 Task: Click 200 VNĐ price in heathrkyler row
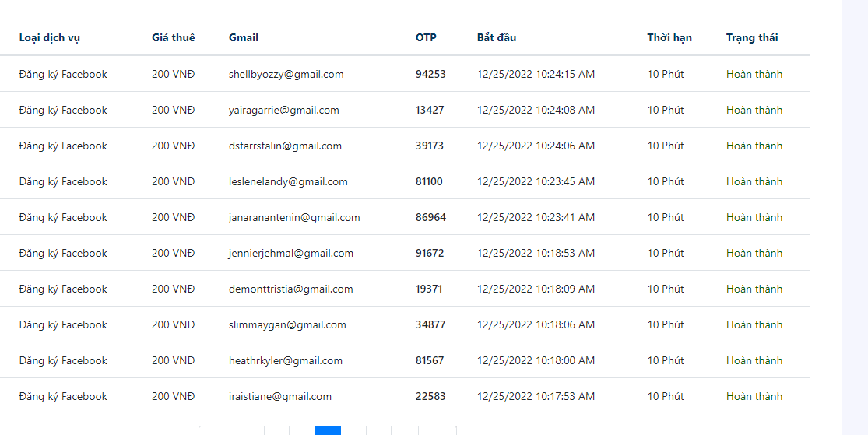174,361
